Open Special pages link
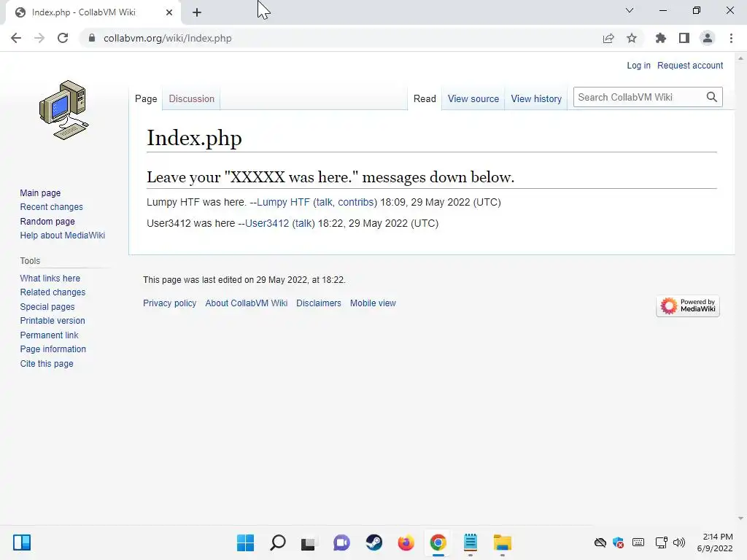This screenshot has height=560, width=747. (47, 307)
